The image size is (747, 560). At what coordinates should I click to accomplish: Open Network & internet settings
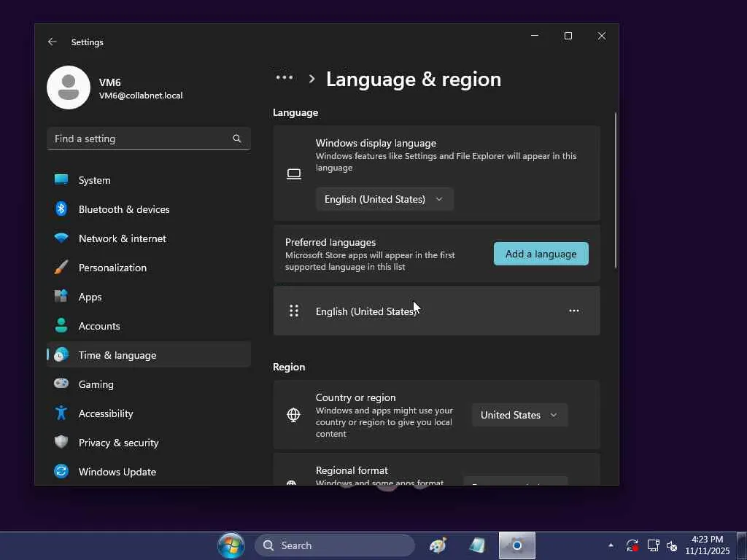149,238
